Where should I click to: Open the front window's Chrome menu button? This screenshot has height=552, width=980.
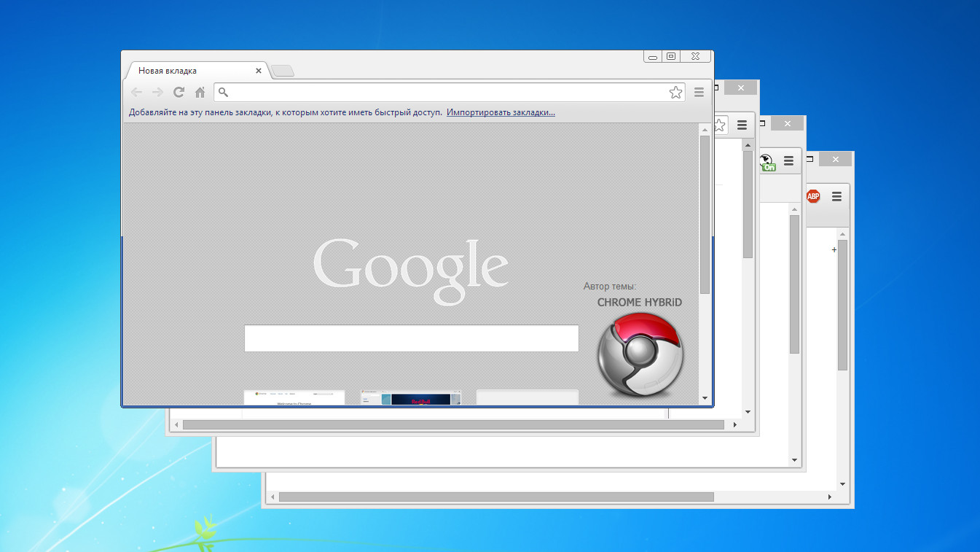(x=699, y=92)
